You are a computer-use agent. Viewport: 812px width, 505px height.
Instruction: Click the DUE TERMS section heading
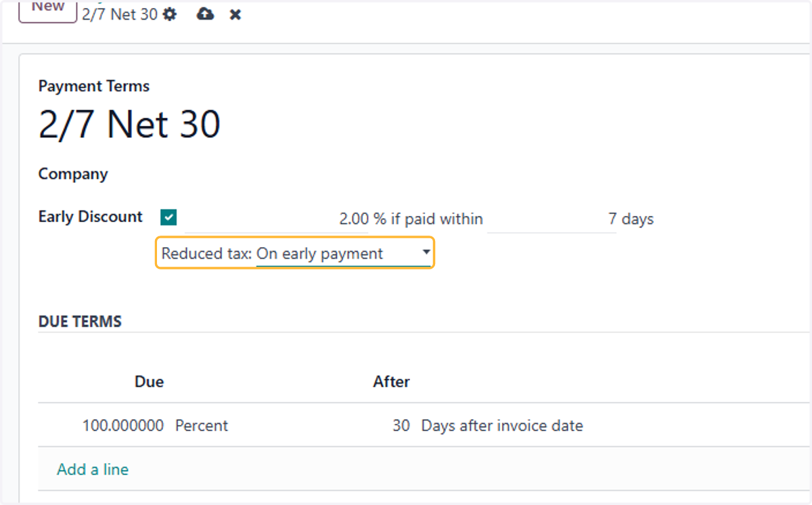[x=80, y=322]
